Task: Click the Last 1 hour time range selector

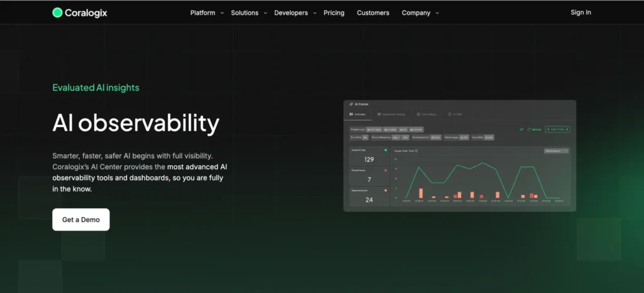Action: (x=557, y=130)
